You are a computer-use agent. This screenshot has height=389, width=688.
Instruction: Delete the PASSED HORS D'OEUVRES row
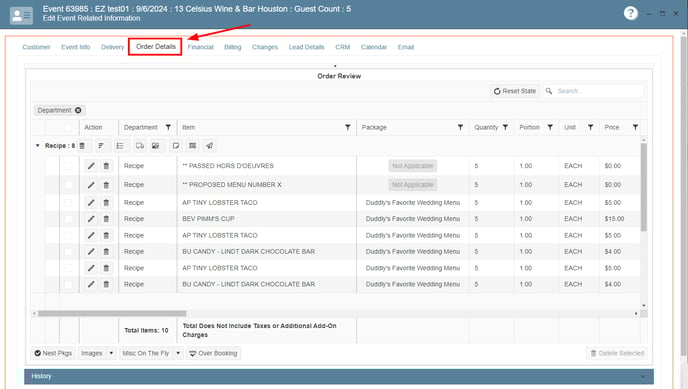point(106,166)
